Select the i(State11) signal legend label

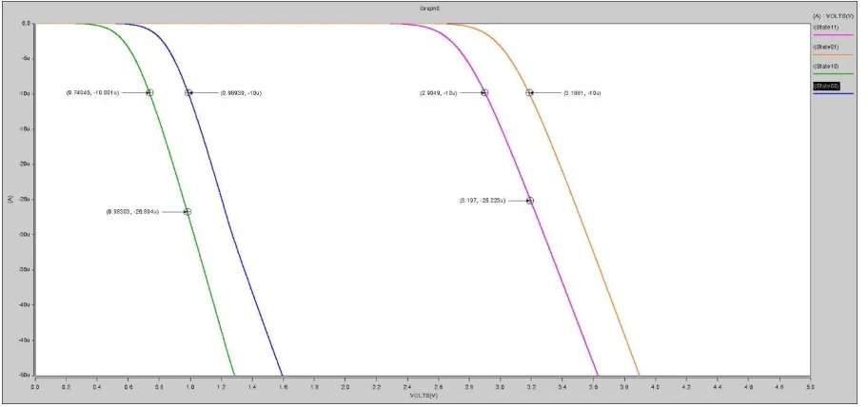(826, 27)
